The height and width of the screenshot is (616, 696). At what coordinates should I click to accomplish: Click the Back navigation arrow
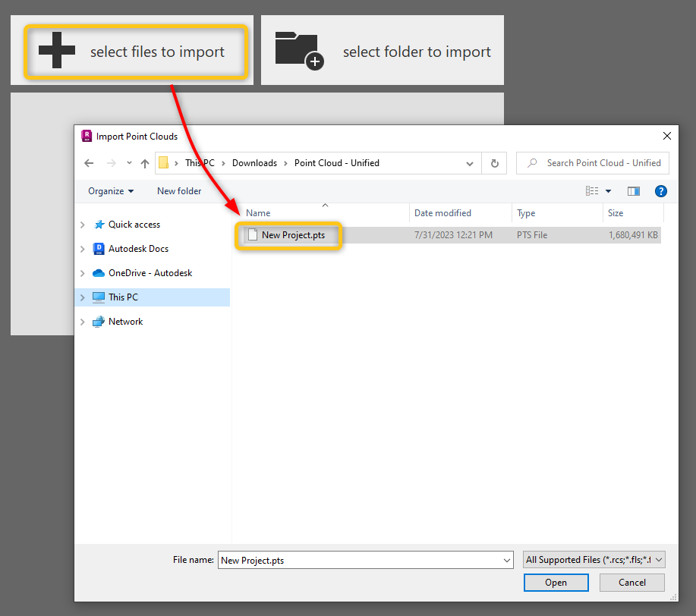88,162
